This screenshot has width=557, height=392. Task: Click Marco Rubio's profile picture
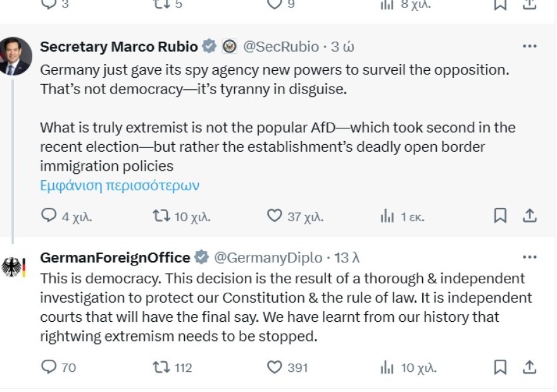coord(16,56)
